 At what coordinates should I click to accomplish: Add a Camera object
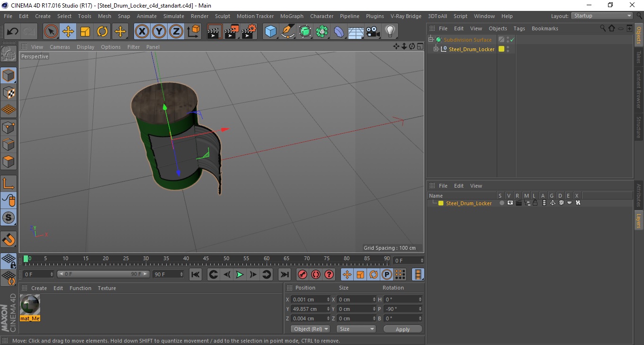[x=373, y=32]
